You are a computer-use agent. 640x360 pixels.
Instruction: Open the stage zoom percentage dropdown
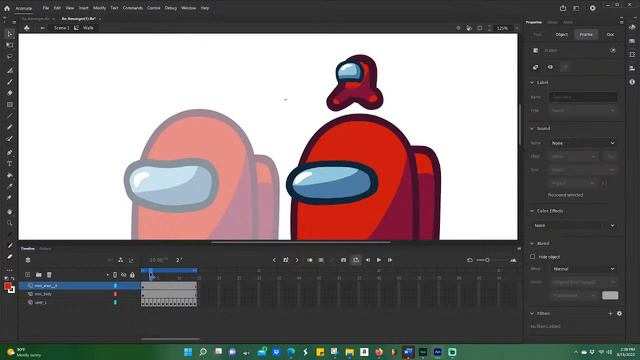516,28
